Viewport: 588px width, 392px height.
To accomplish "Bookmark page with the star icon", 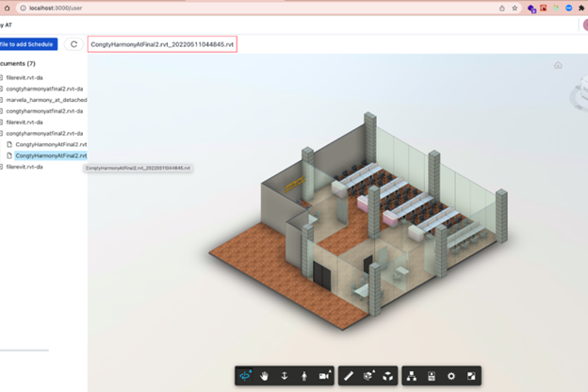I will click(514, 8).
